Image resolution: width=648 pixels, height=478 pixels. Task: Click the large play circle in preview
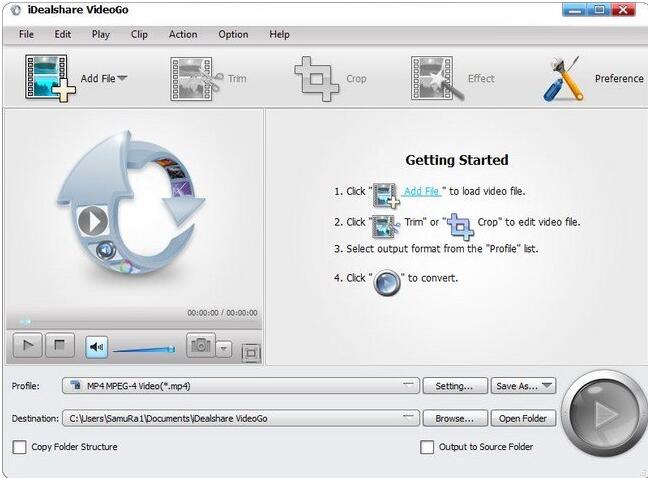(x=93, y=221)
